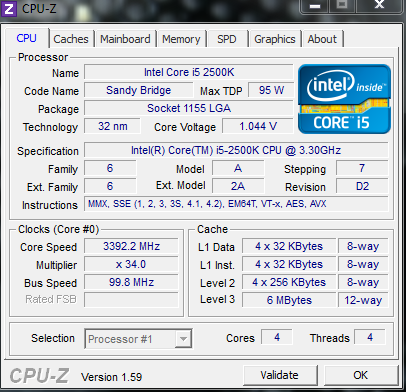Switch to the Caches tab
The image size is (406, 392).
(x=71, y=39)
